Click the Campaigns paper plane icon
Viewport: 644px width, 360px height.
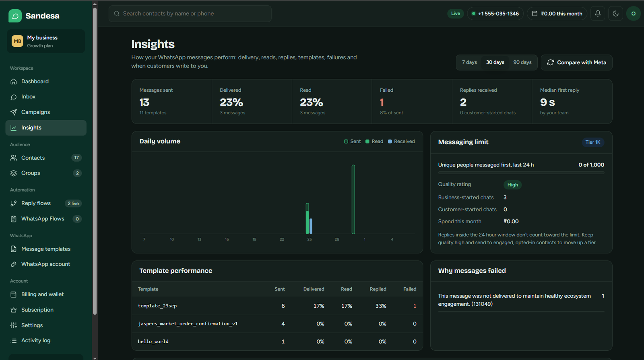click(14, 112)
